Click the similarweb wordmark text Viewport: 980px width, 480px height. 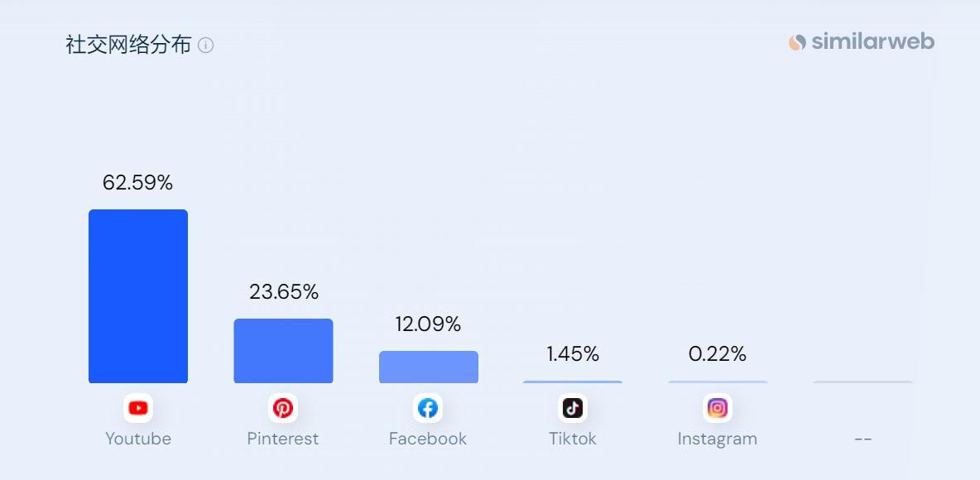tap(873, 42)
